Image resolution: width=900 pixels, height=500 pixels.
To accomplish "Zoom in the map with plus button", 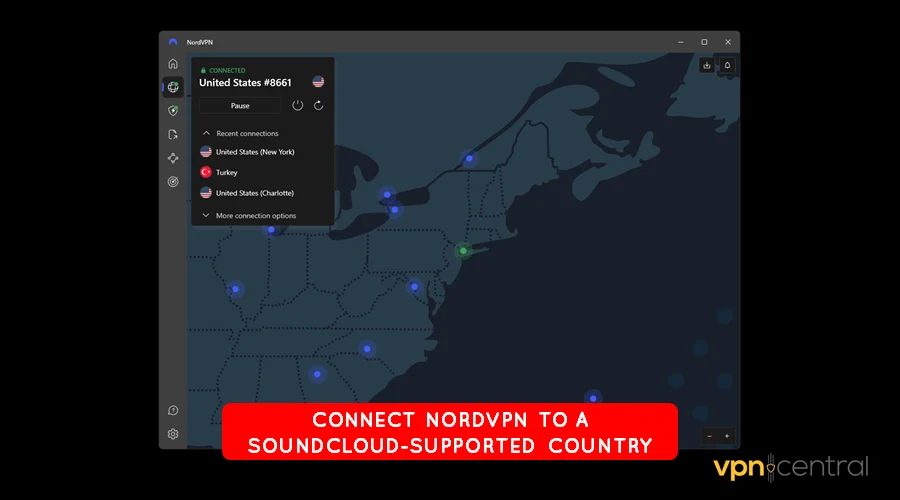I will pyautogui.click(x=727, y=436).
